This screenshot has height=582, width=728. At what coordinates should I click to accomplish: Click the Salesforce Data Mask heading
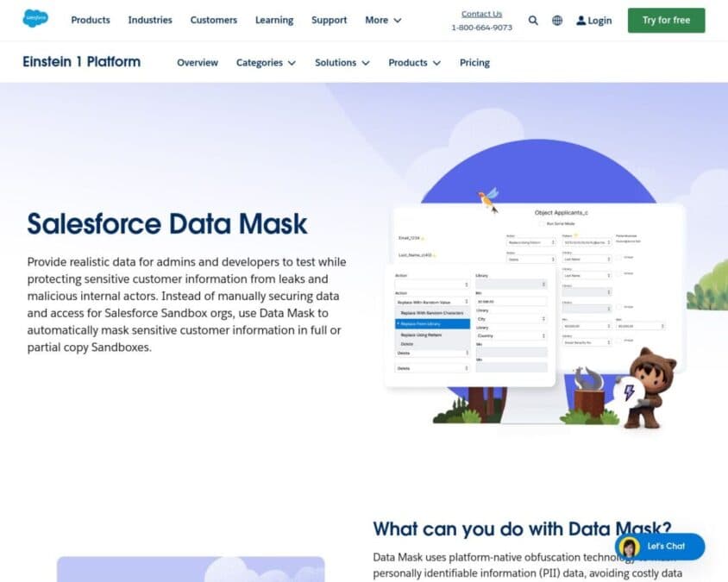click(167, 223)
